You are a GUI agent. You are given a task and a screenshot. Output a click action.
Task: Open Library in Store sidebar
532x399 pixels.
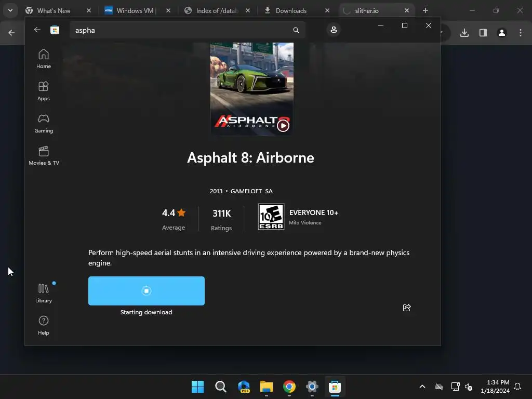(x=44, y=294)
